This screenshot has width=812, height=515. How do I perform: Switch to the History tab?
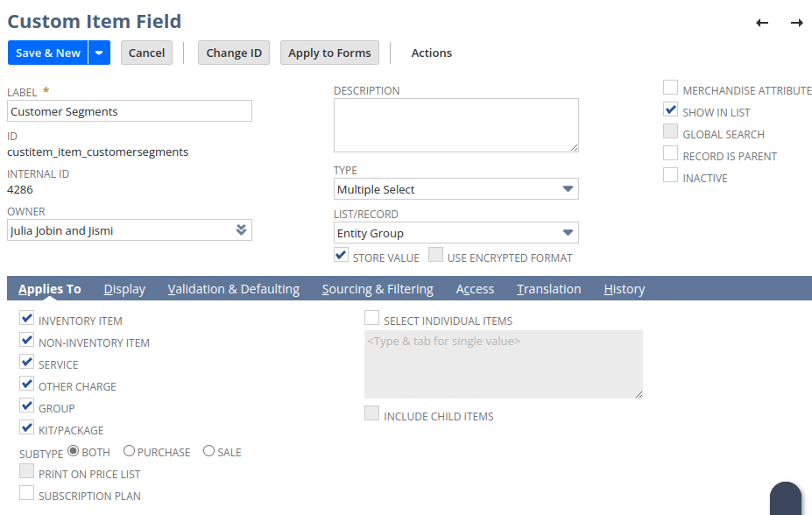pos(625,289)
